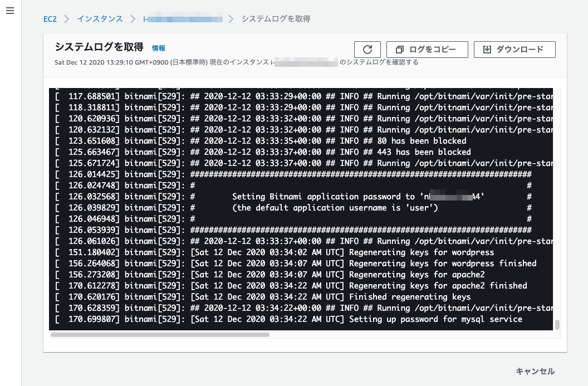The image size is (588, 386).
Task: Click the log line with timestamp 117.688501
Action: [304, 96]
